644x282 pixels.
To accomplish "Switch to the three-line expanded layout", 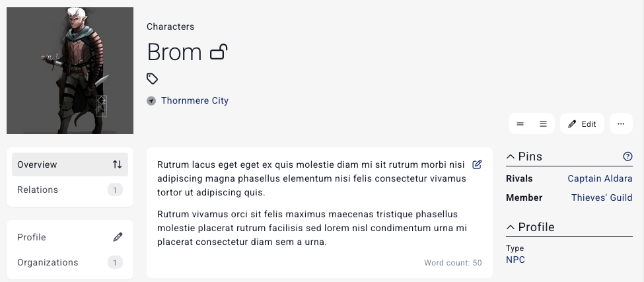I will point(543,123).
